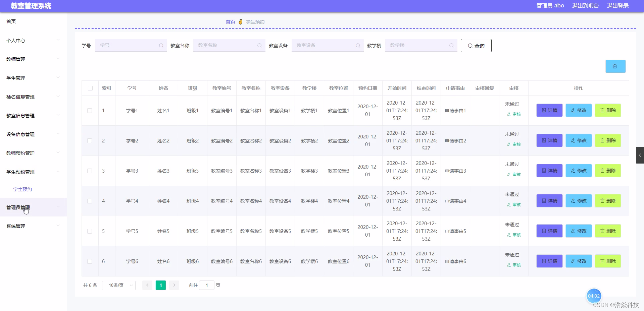Open 首页 from the sidebar
644x311 pixels.
11,21
